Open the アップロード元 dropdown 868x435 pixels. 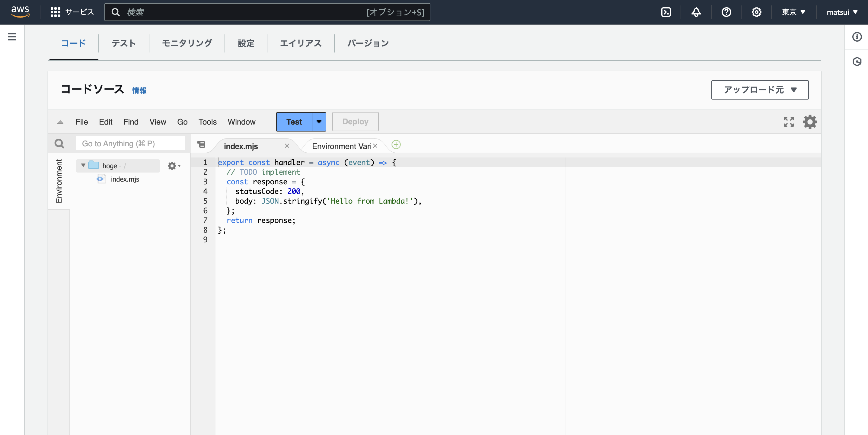(759, 90)
